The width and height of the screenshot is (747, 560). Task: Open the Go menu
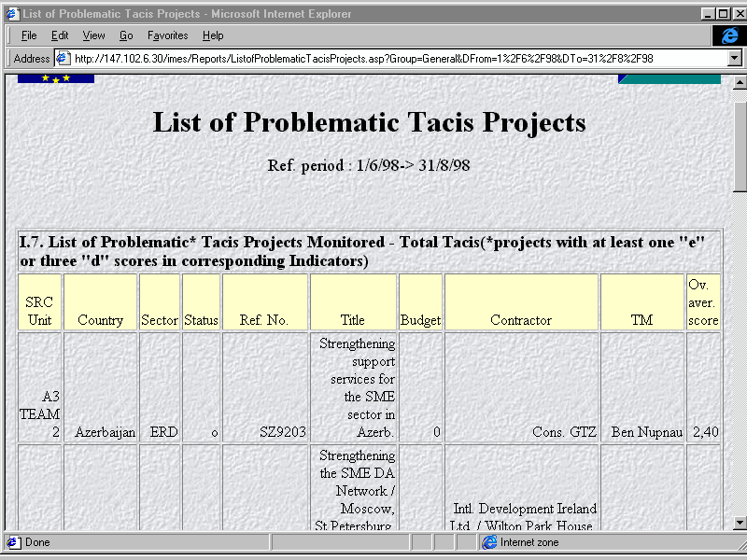[126, 35]
